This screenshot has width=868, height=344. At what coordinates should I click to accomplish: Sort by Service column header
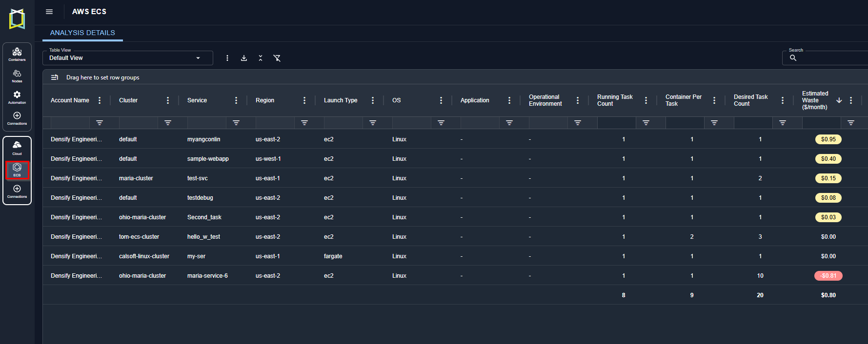point(197,100)
